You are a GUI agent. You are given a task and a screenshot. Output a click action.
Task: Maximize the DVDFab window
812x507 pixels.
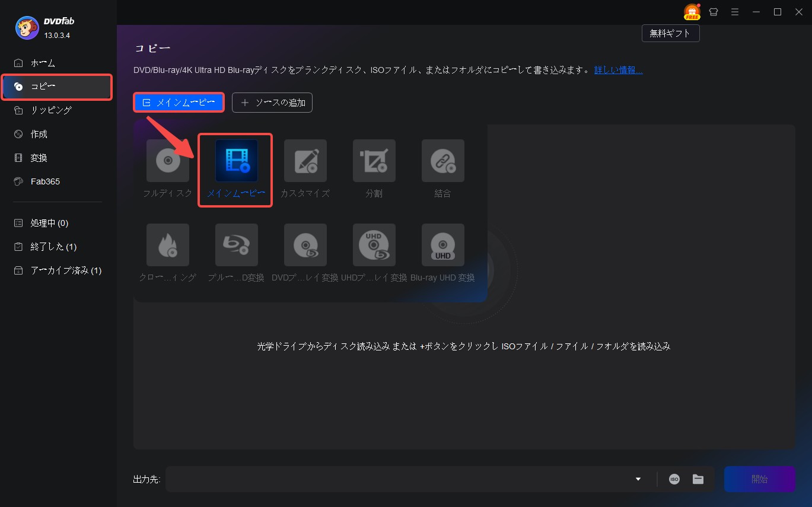778,12
